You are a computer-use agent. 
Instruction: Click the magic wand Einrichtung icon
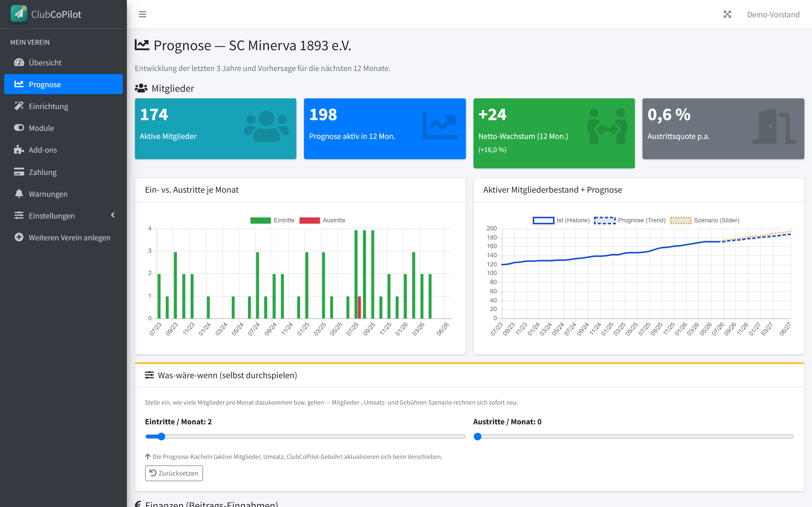click(x=19, y=106)
